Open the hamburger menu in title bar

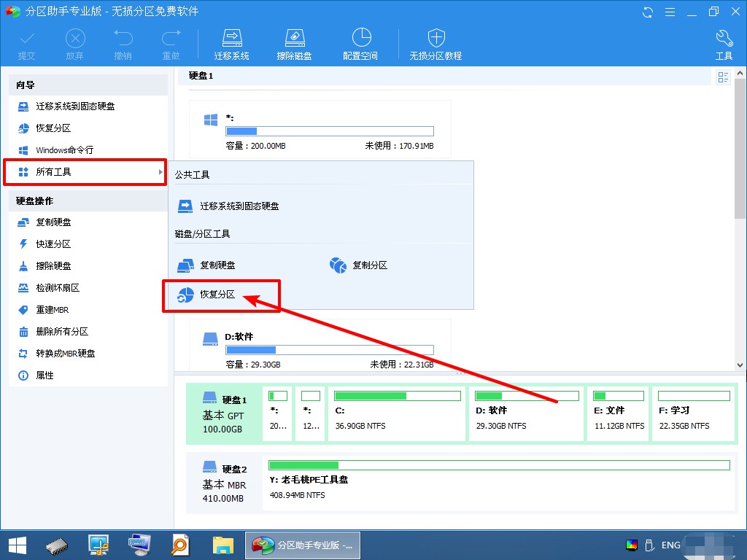coord(670,12)
